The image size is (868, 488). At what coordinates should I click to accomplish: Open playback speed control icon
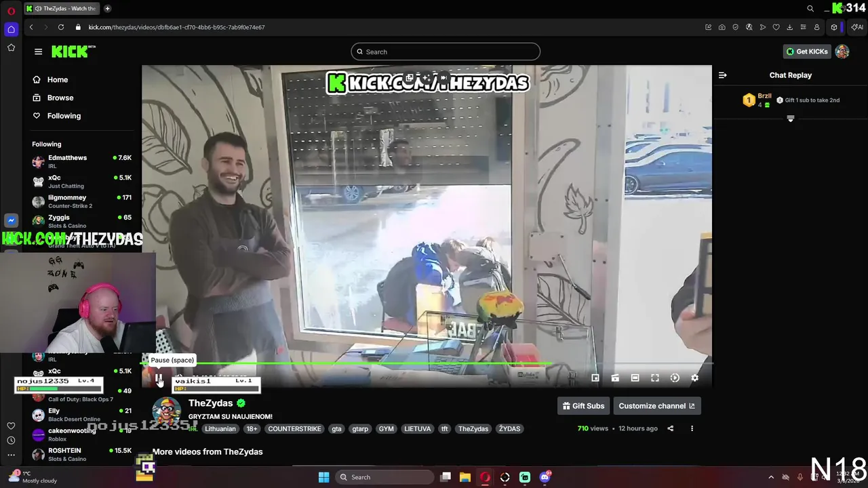(x=675, y=378)
